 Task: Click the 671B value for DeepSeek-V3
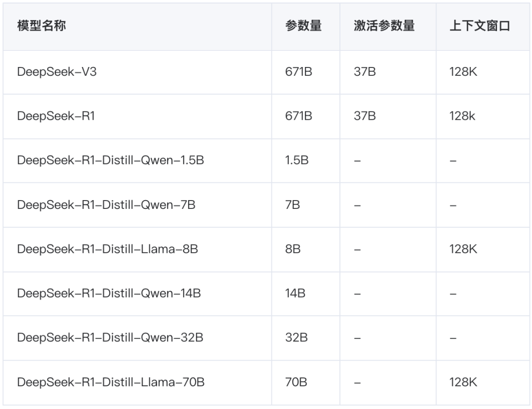point(298,72)
